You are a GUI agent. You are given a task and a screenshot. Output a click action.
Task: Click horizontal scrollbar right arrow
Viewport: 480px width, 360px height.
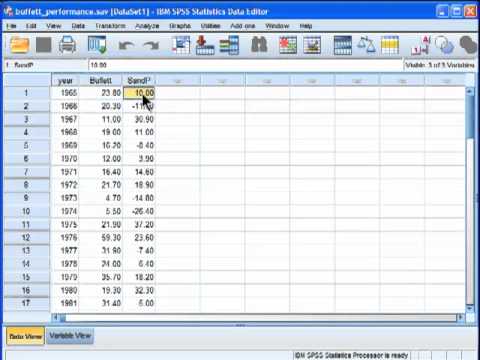coord(461,317)
